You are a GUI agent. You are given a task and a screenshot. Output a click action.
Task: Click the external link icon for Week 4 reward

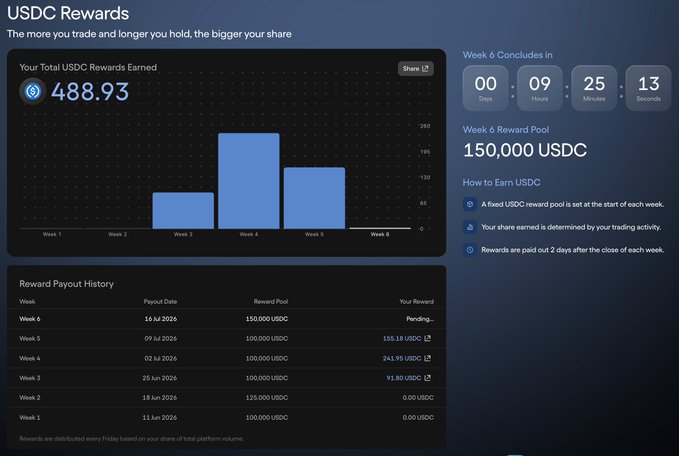[427, 358]
